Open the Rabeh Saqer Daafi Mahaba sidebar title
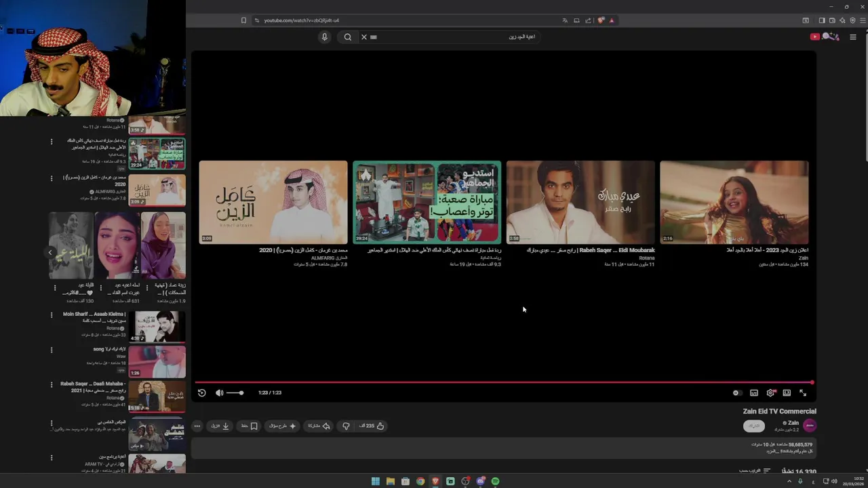The image size is (868, 488). point(93,387)
